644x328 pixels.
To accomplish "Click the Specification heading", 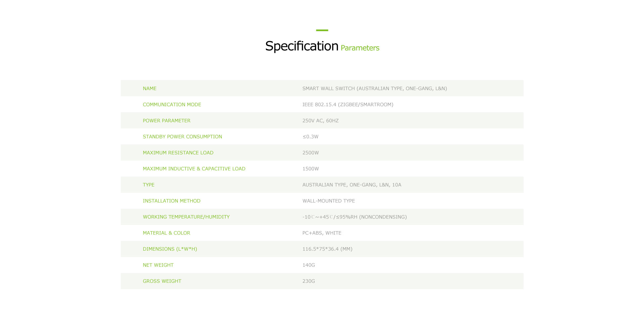I will [x=302, y=46].
